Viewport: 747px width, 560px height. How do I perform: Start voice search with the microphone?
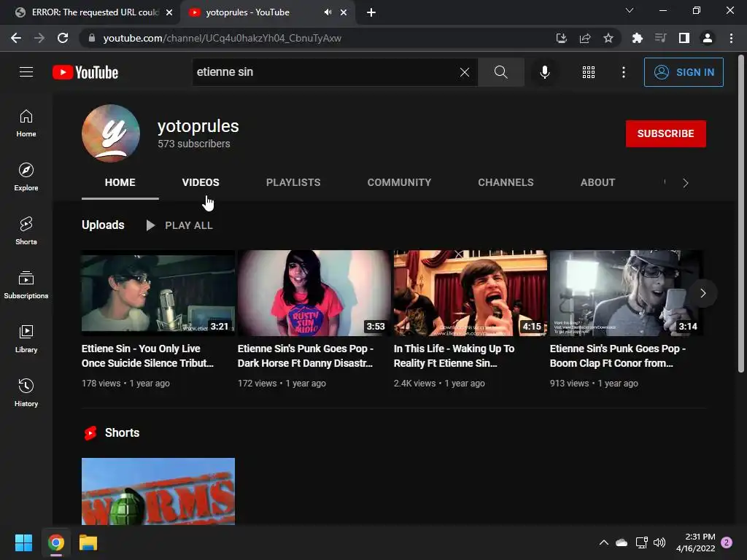(544, 72)
